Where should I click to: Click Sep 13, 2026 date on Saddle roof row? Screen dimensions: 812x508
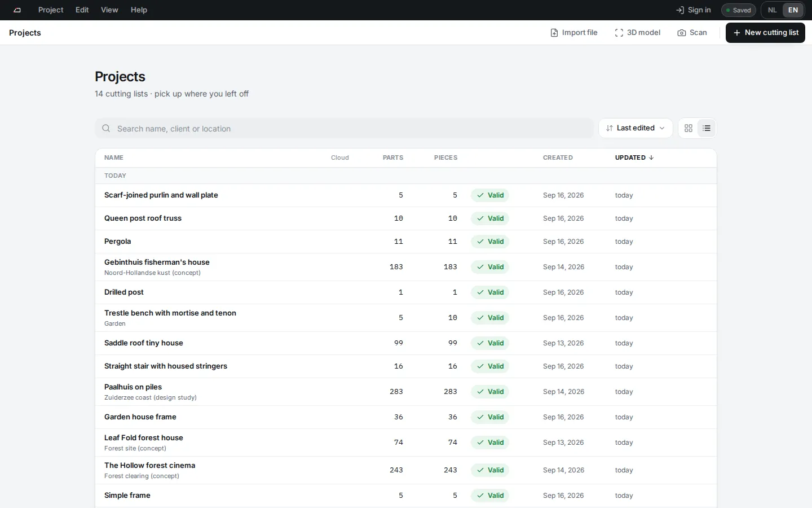pyautogui.click(x=563, y=343)
